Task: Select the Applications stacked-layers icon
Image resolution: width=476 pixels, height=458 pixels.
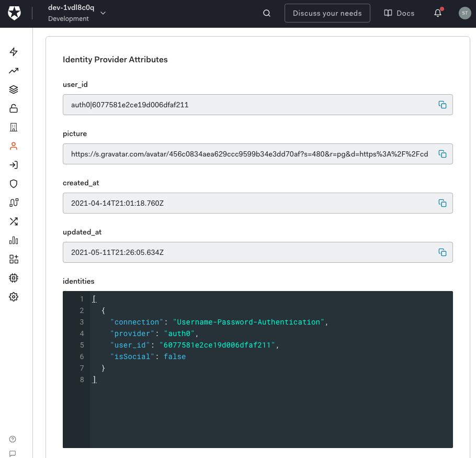Action: [13, 89]
